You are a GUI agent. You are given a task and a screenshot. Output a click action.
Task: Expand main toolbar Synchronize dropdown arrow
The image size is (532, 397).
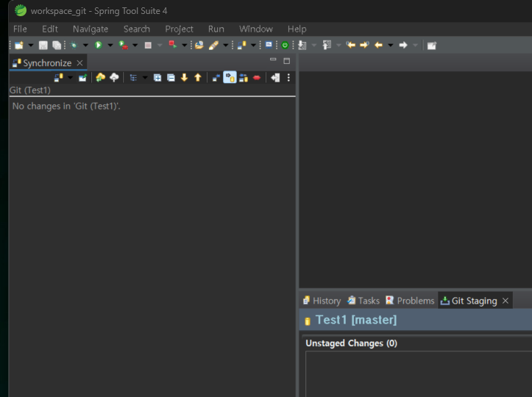(253, 45)
